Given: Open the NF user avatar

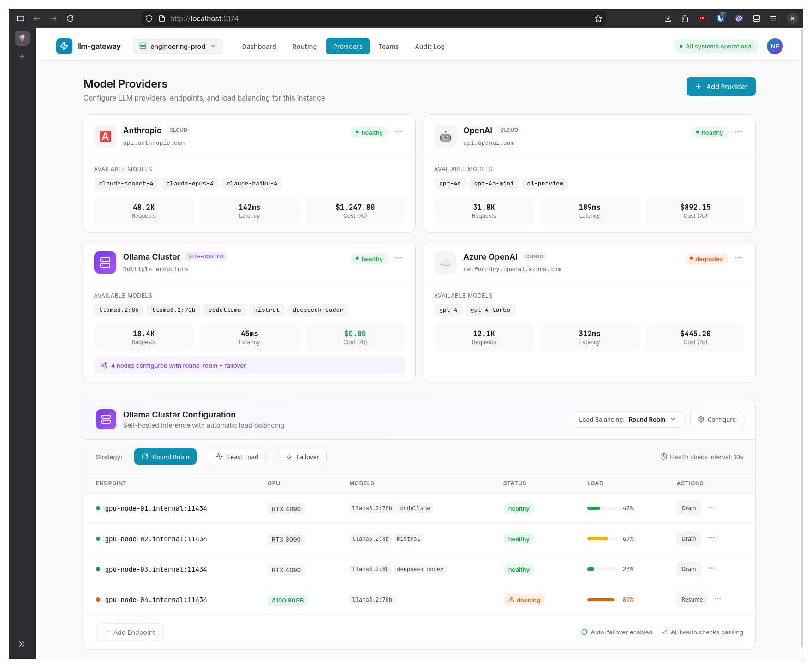Looking at the screenshot, I should pos(775,46).
